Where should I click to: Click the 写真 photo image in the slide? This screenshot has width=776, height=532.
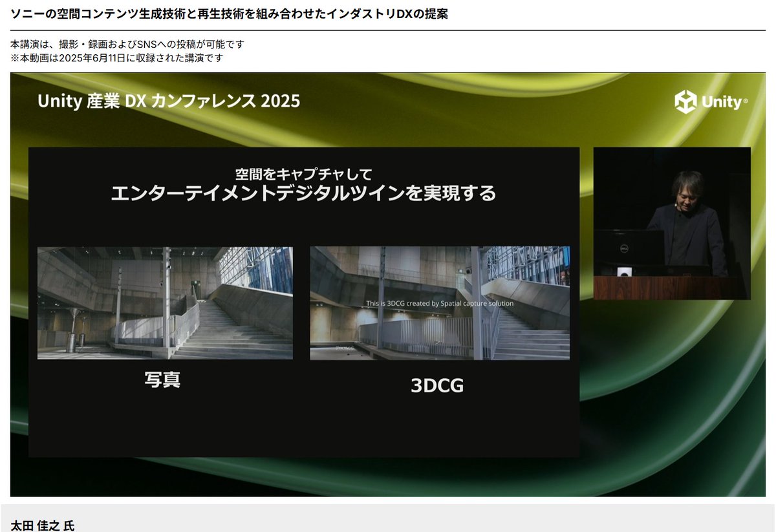(165, 303)
